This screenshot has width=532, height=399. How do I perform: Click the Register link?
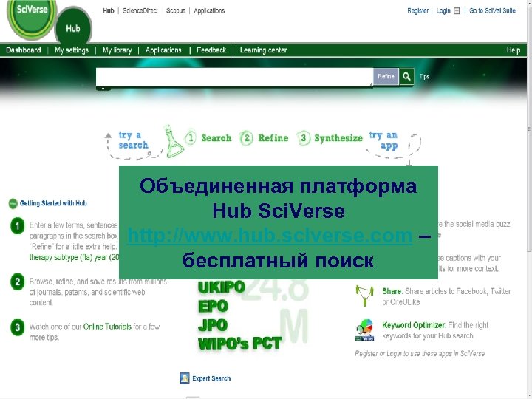[418, 10]
